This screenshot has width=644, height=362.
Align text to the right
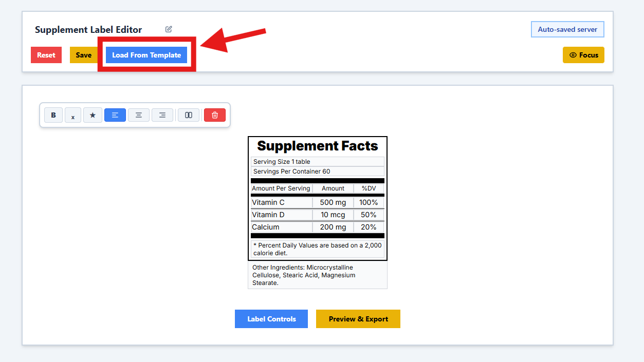(162, 115)
